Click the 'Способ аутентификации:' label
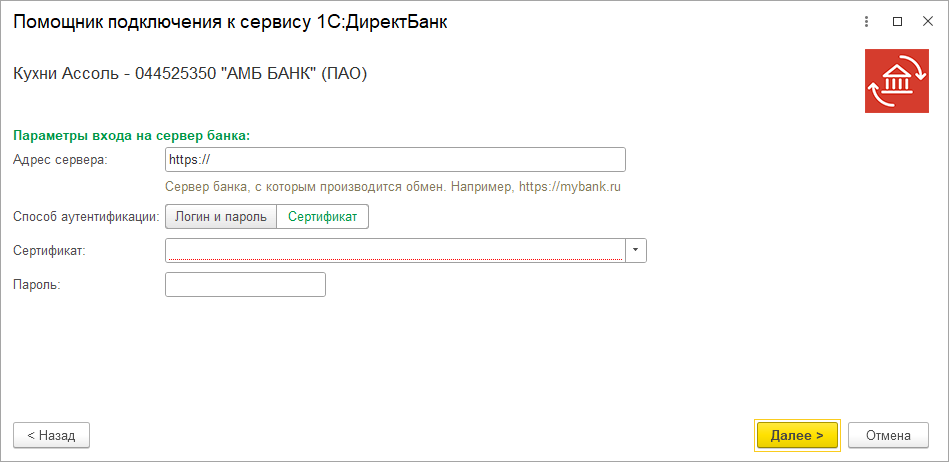This screenshot has width=949, height=462. point(86,216)
